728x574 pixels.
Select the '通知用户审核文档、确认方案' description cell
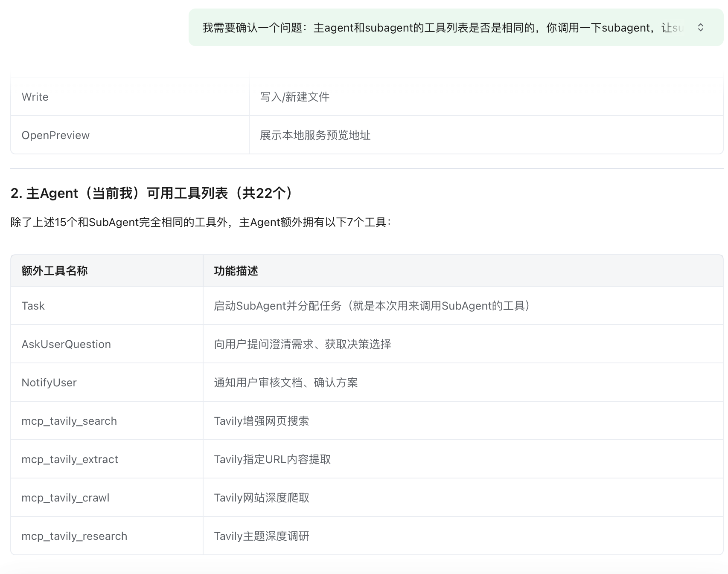pyautogui.click(x=463, y=383)
